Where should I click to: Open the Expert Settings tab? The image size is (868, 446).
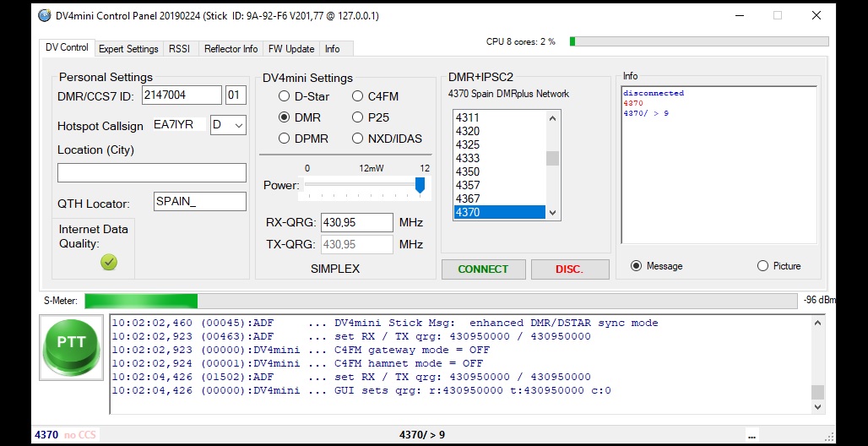(x=128, y=49)
